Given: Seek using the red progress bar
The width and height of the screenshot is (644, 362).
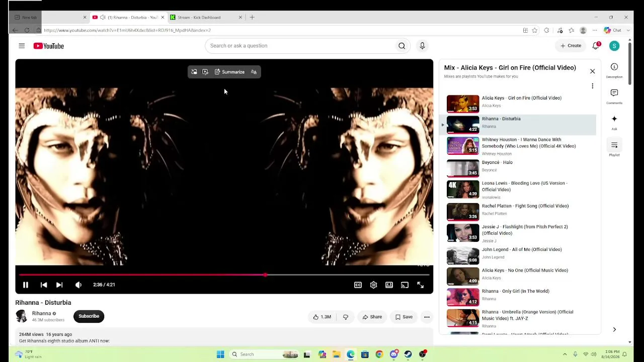Looking at the screenshot, I should [224, 275].
